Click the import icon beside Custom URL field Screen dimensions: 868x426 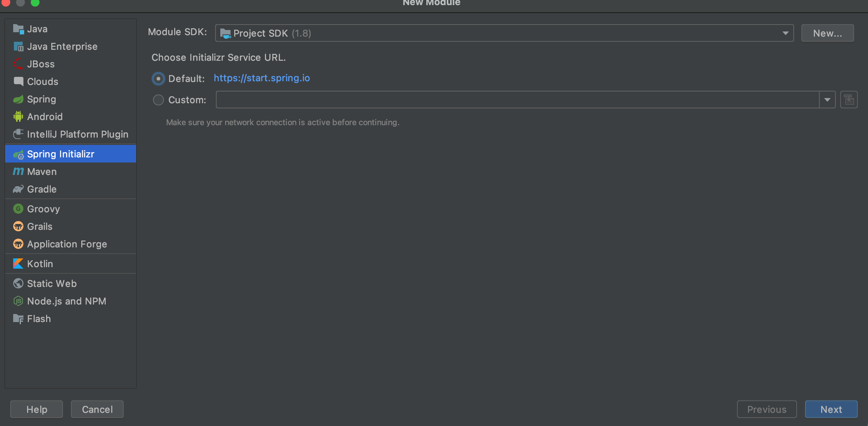pos(849,100)
